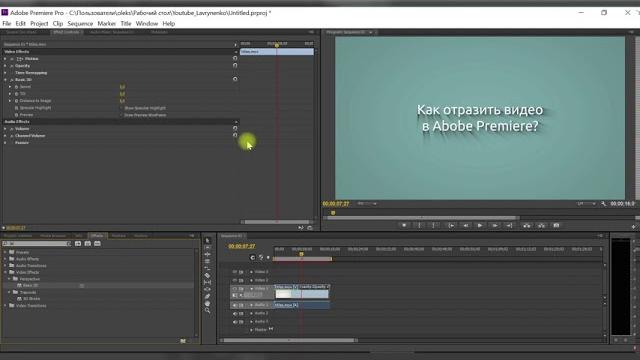The height and width of the screenshot is (360, 640).
Task: Open the Sequence menu
Action: (80, 24)
